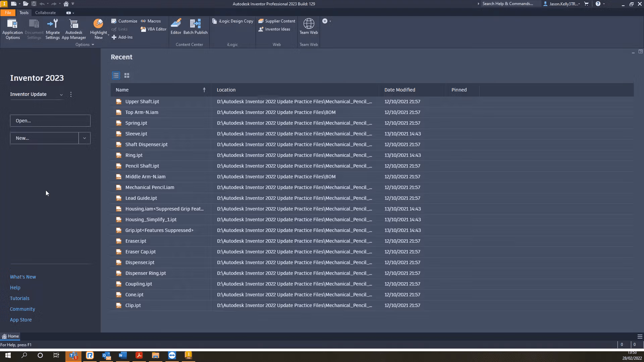
Task: Open the Help question mark icon
Action: click(598, 4)
